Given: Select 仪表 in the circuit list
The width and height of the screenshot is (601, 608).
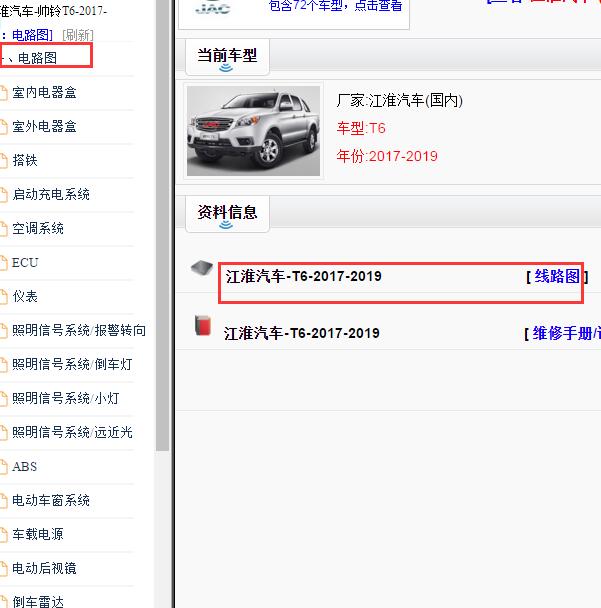Looking at the screenshot, I should point(25,297).
